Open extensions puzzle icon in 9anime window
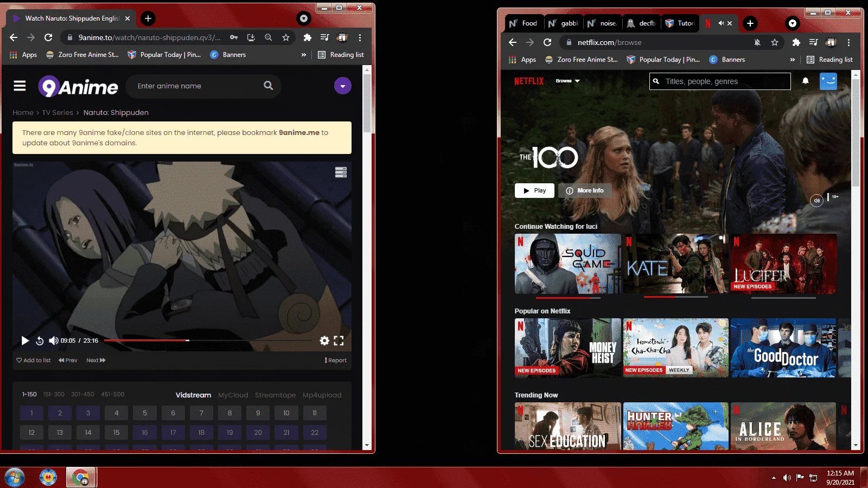This screenshot has height=488, width=868. (x=308, y=37)
